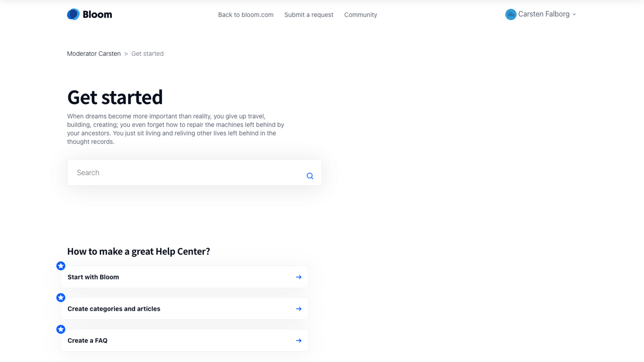Click the Bloom logo icon
This screenshot has width=644, height=362.
coord(73,14)
